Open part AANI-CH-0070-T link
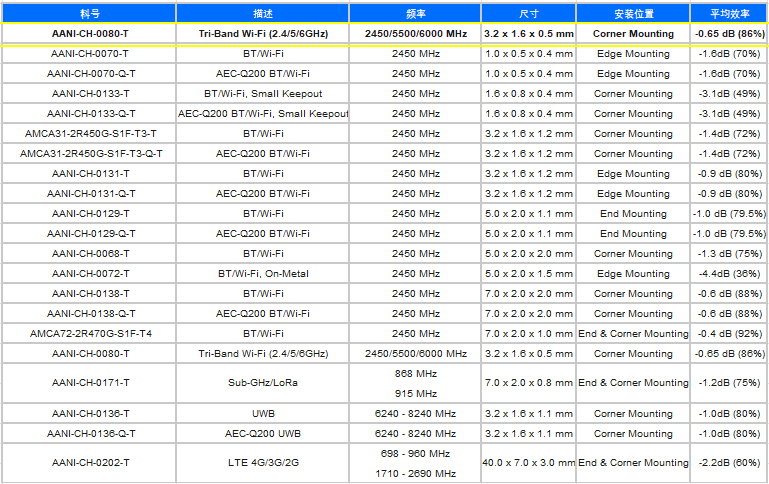 [x=90, y=54]
